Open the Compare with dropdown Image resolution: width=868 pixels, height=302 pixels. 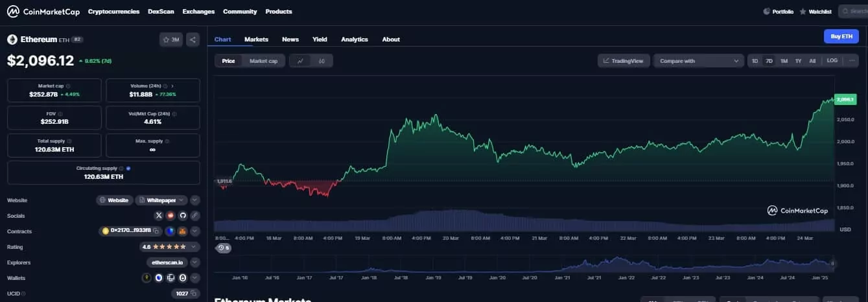point(698,61)
